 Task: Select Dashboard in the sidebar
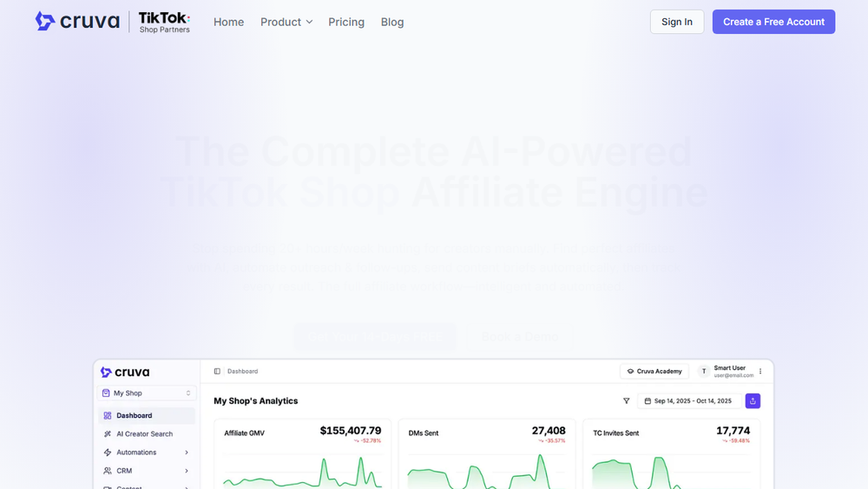coord(147,415)
